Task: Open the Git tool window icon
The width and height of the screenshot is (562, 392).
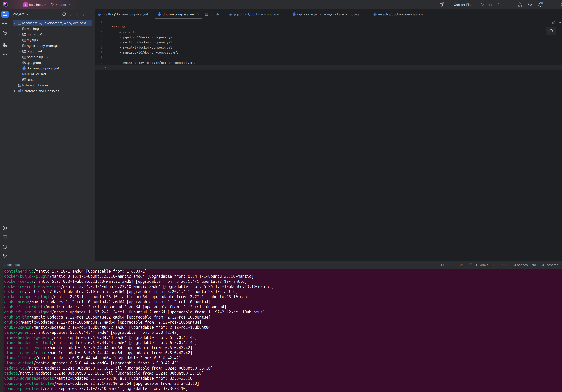Action: (x=5, y=256)
